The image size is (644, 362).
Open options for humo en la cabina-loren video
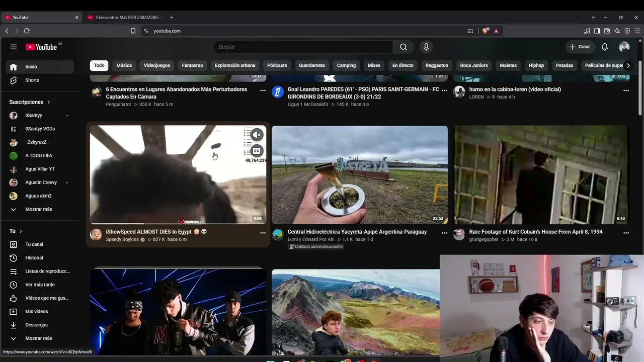pos(626,90)
